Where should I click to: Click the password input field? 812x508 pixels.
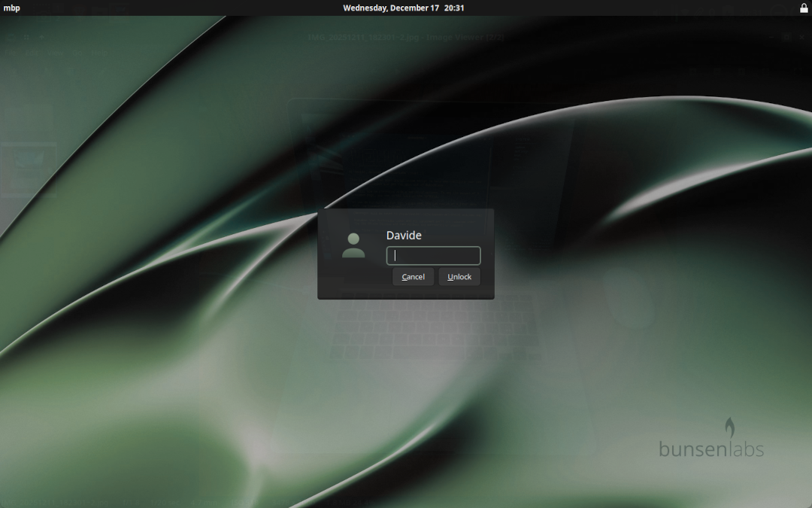434,256
